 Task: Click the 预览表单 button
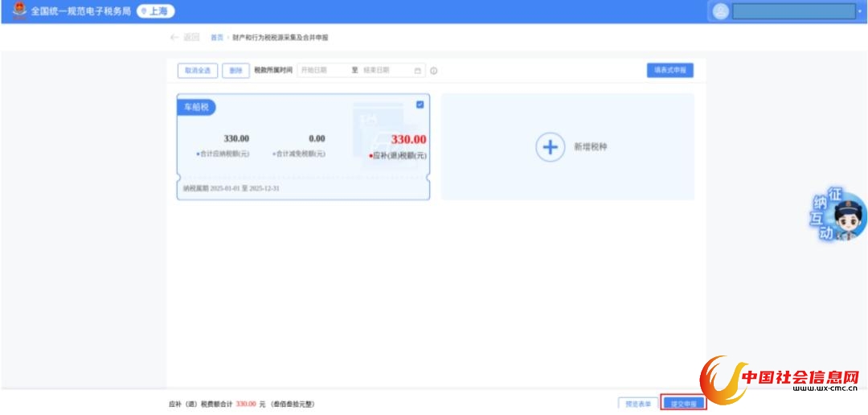[638, 403]
